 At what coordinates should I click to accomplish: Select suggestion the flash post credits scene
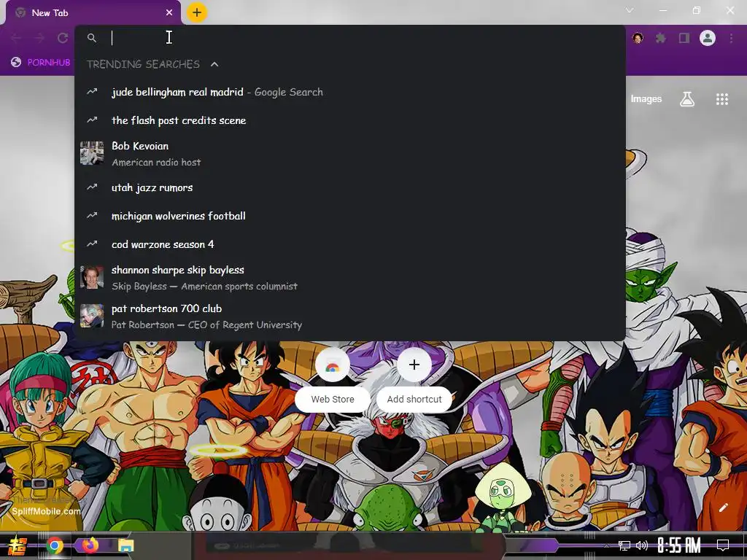tap(350, 120)
